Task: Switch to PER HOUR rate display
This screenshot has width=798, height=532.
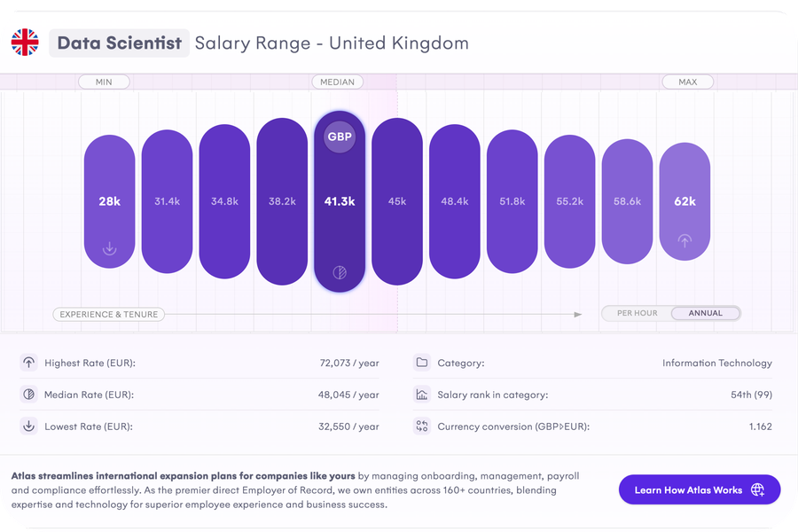Action: click(x=635, y=313)
